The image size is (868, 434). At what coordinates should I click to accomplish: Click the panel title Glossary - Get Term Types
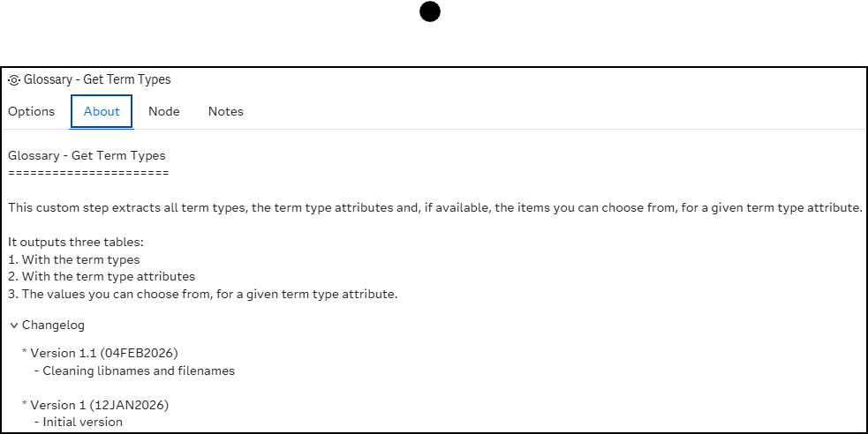(x=97, y=79)
